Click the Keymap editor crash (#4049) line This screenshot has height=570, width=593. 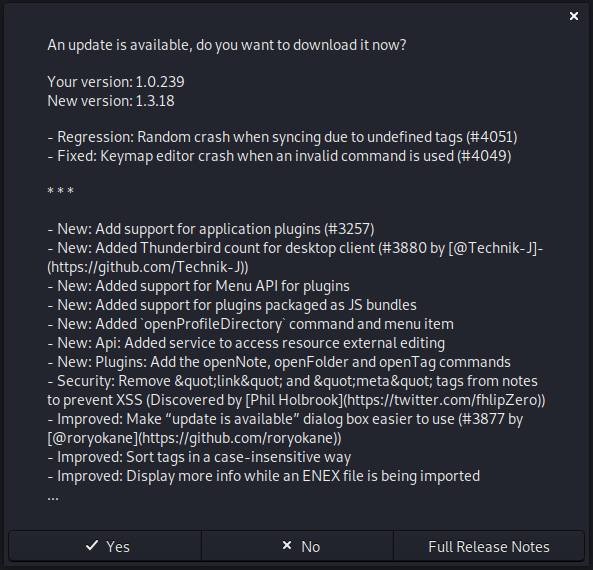(x=279, y=156)
